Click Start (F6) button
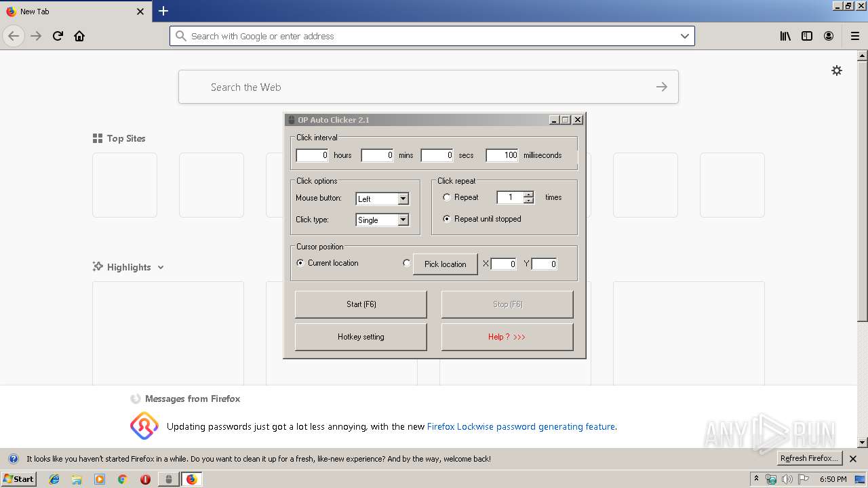Image resolution: width=868 pixels, height=488 pixels. (x=361, y=304)
